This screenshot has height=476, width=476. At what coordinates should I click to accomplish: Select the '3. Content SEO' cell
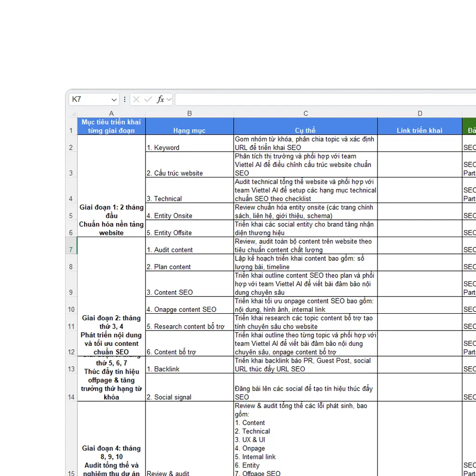[x=190, y=284]
